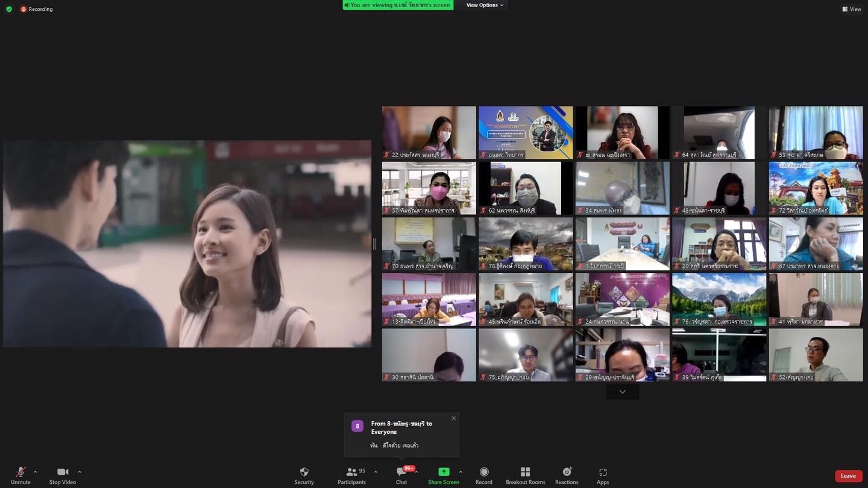
Task: Select participant 48 video tile
Action: coord(719,188)
